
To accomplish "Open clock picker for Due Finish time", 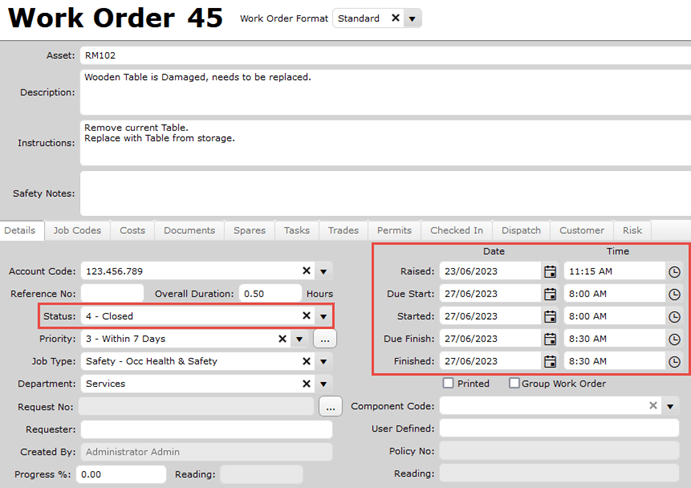I will point(674,339).
